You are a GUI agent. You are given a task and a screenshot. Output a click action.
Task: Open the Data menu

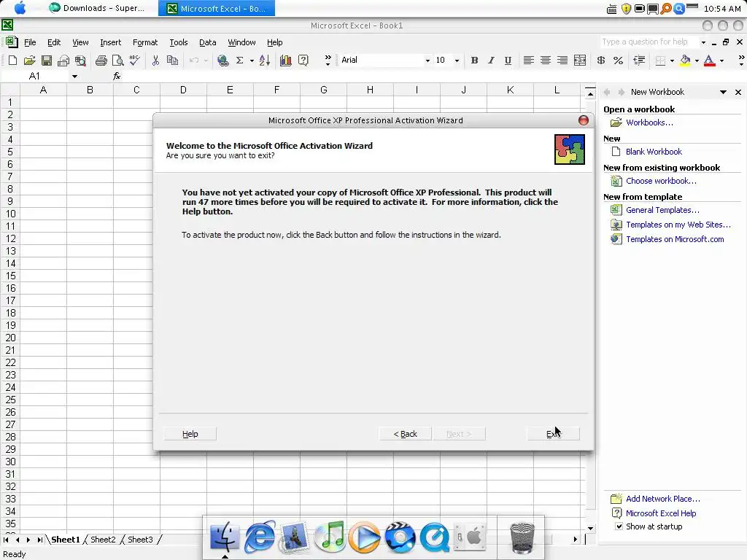coord(207,42)
